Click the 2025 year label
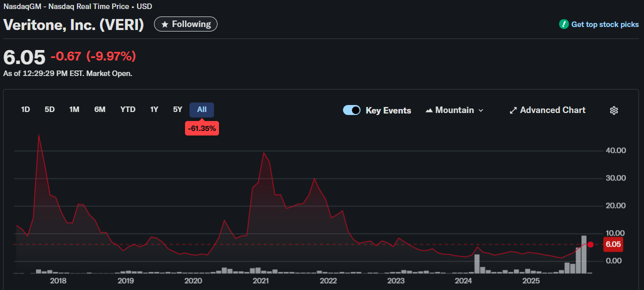This screenshot has height=290, width=644. click(531, 281)
